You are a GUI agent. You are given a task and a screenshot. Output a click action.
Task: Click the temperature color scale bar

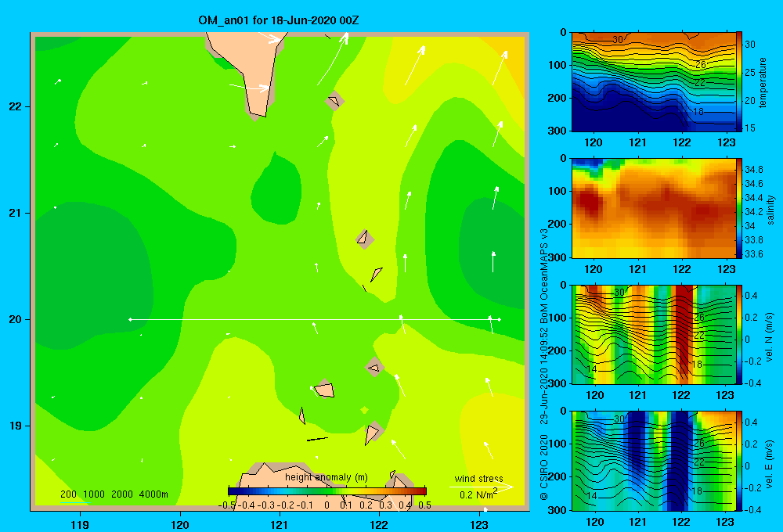click(x=739, y=82)
